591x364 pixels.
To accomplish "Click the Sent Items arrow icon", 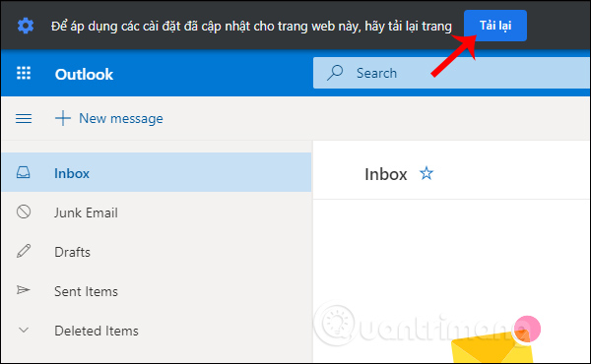I will pos(24,290).
